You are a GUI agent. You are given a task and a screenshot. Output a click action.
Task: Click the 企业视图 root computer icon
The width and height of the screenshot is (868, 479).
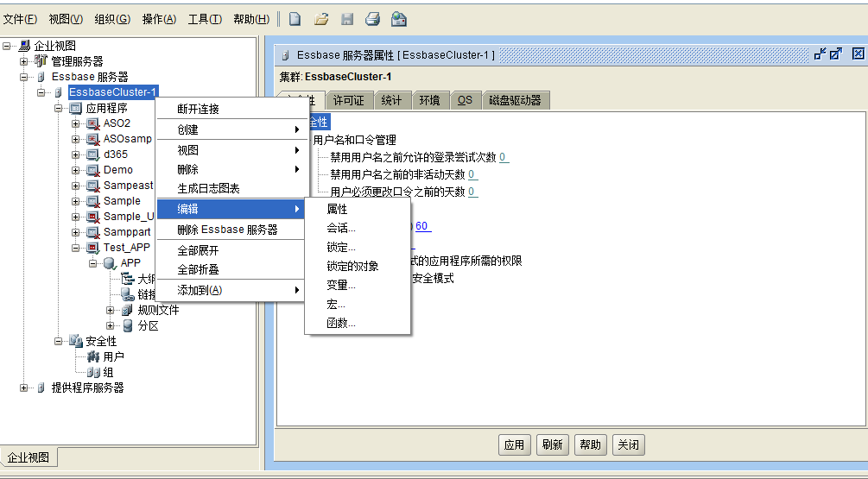[x=25, y=46]
